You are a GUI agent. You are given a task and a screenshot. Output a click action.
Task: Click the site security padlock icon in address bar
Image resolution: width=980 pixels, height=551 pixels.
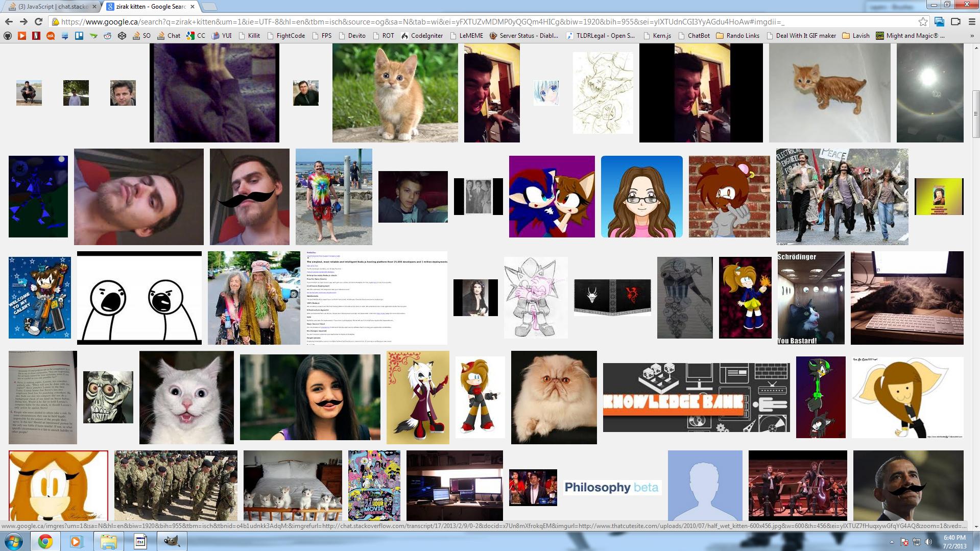click(x=55, y=22)
